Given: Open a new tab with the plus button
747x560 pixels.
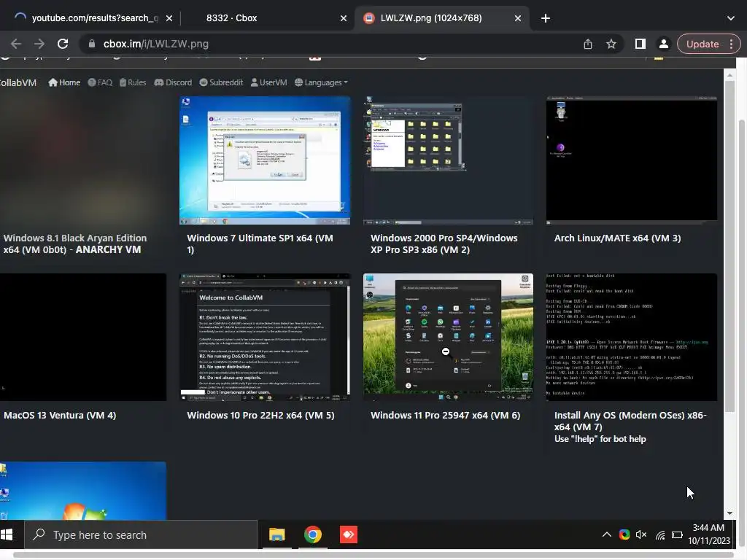Looking at the screenshot, I should pyautogui.click(x=546, y=18).
